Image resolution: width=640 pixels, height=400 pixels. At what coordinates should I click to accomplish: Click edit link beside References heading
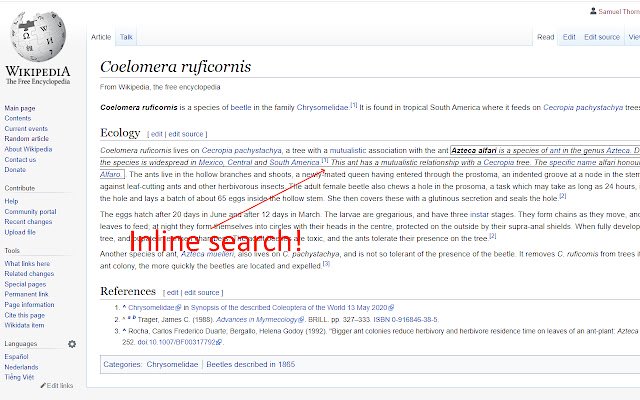tap(172, 293)
